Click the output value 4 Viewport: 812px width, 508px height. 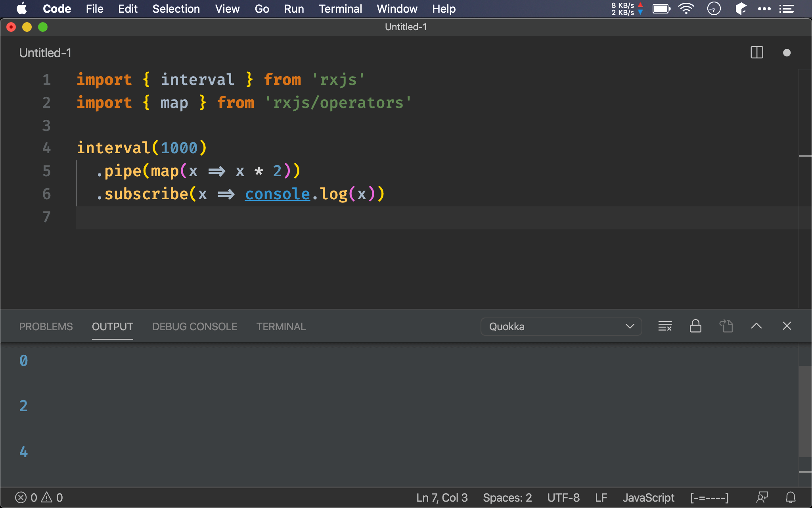tap(23, 452)
